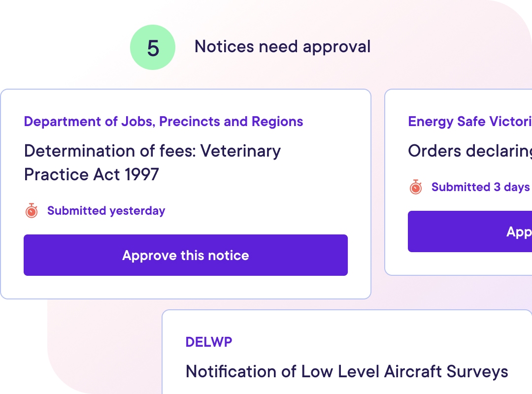Open Department of Jobs, Precincts and Regions link
The image size is (532, 394).
[164, 122]
